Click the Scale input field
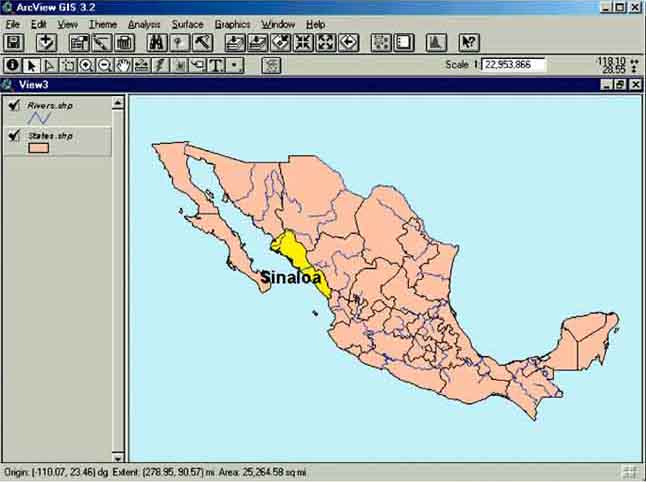The height and width of the screenshot is (482, 646). [x=514, y=65]
